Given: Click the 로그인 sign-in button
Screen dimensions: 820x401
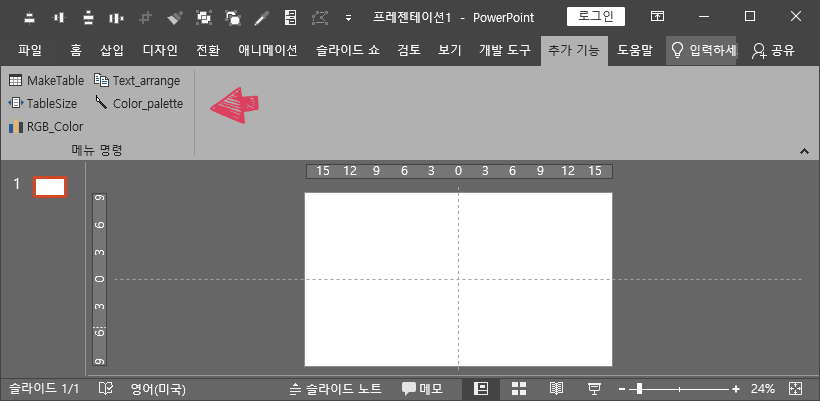Looking at the screenshot, I should pos(596,16).
